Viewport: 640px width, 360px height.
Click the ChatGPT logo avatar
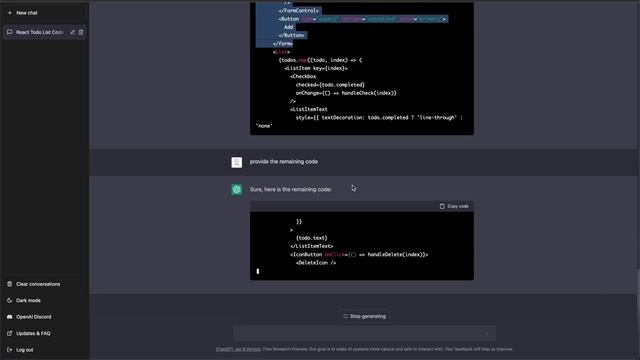(237, 189)
